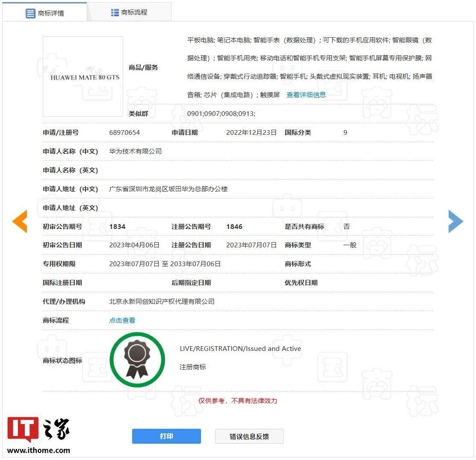Go to next trademark with blue arrow
Screen dimensions: 476x460
point(455,221)
